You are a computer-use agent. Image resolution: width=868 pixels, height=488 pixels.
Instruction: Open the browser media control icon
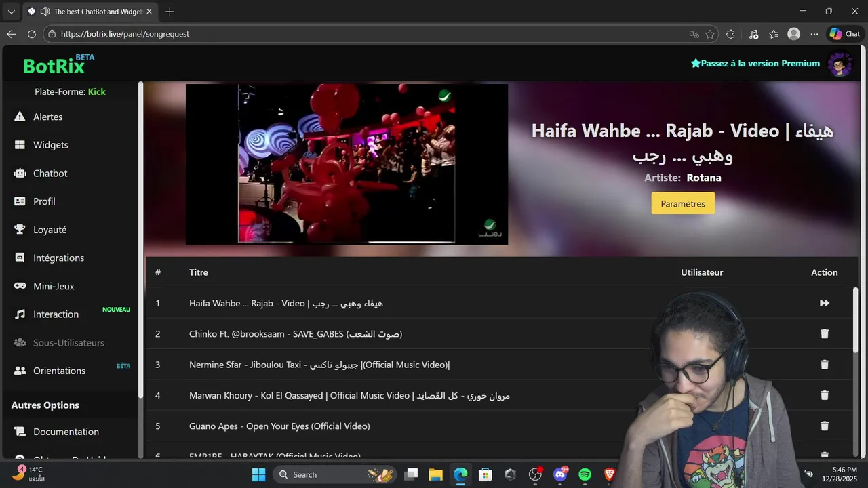tap(753, 34)
